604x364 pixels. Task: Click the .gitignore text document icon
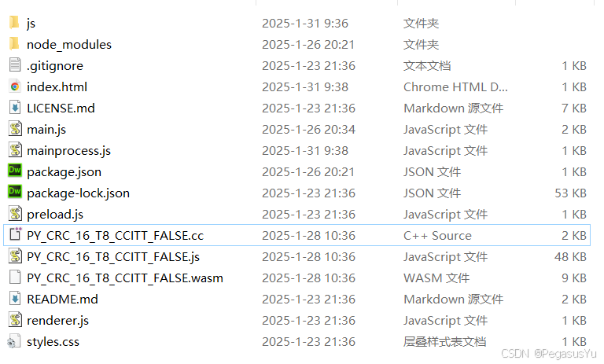click(x=15, y=64)
